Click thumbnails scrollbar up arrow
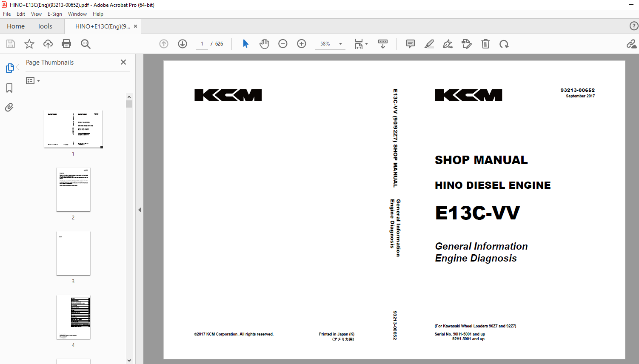The height and width of the screenshot is (364, 639). tap(129, 97)
